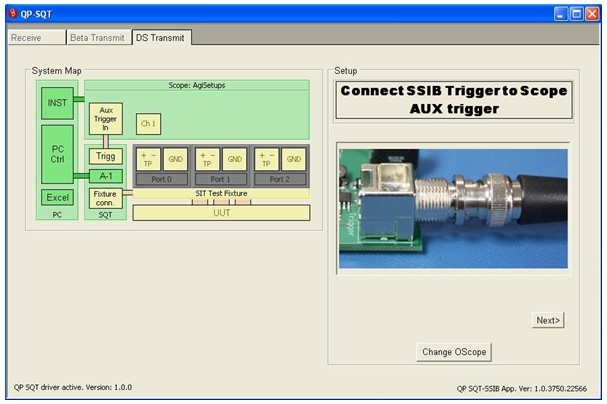Click the Fixture conn. block
The image size is (607, 404).
tap(106, 198)
